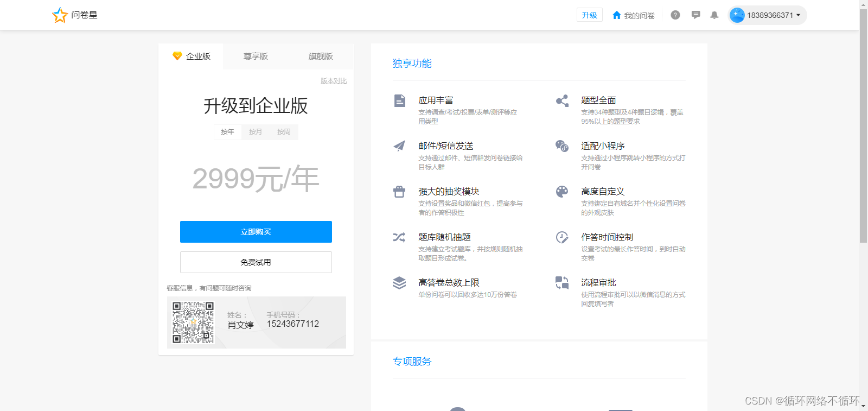Image resolution: width=868 pixels, height=411 pixels.
Task: Click the 专项服务 section heading
Action: 412,362
